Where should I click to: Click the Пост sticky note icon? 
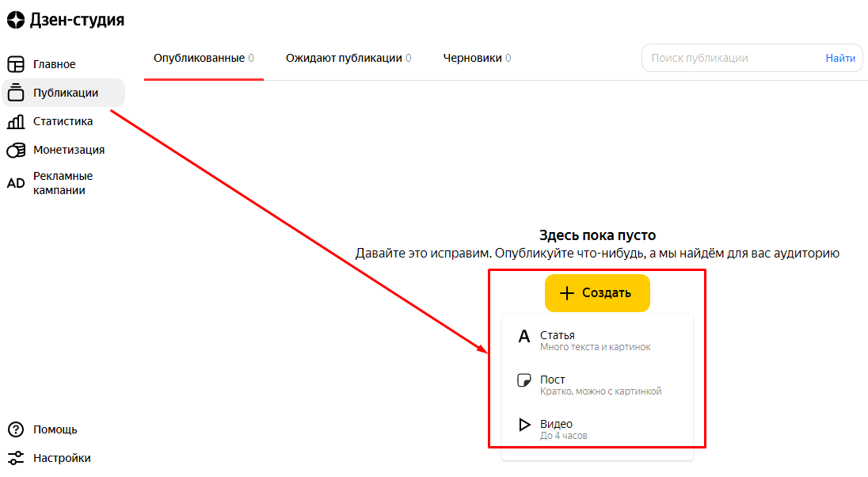pos(523,381)
